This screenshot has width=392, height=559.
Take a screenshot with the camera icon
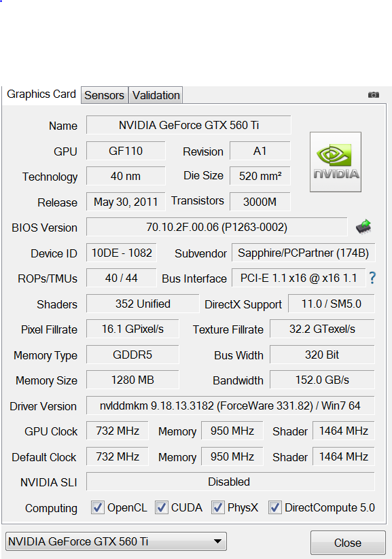coord(374,95)
